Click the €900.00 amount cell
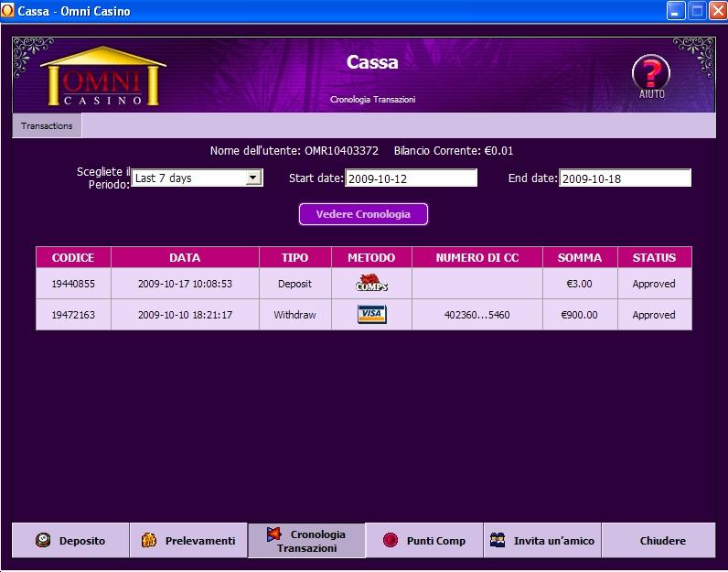Image resolution: width=728 pixels, height=572 pixels. [580, 315]
